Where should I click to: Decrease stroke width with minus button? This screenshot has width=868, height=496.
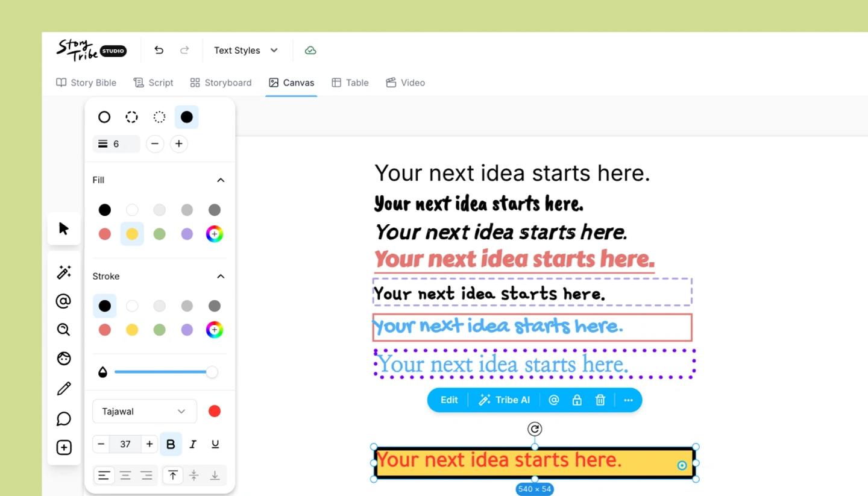pyautogui.click(x=155, y=143)
